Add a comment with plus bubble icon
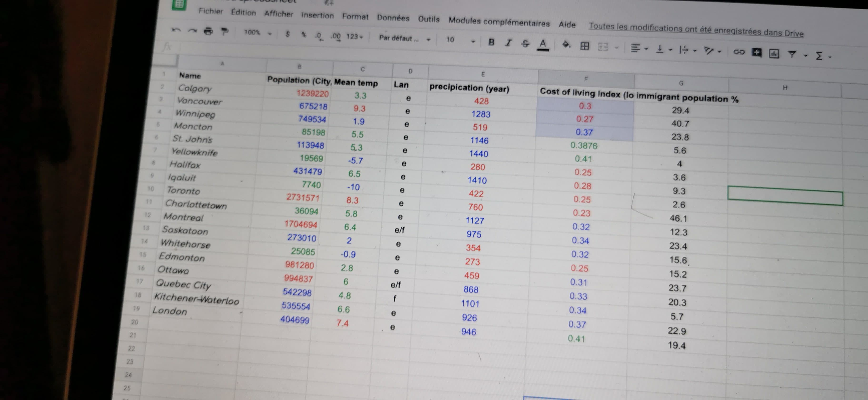The width and height of the screenshot is (868, 400). click(x=756, y=53)
